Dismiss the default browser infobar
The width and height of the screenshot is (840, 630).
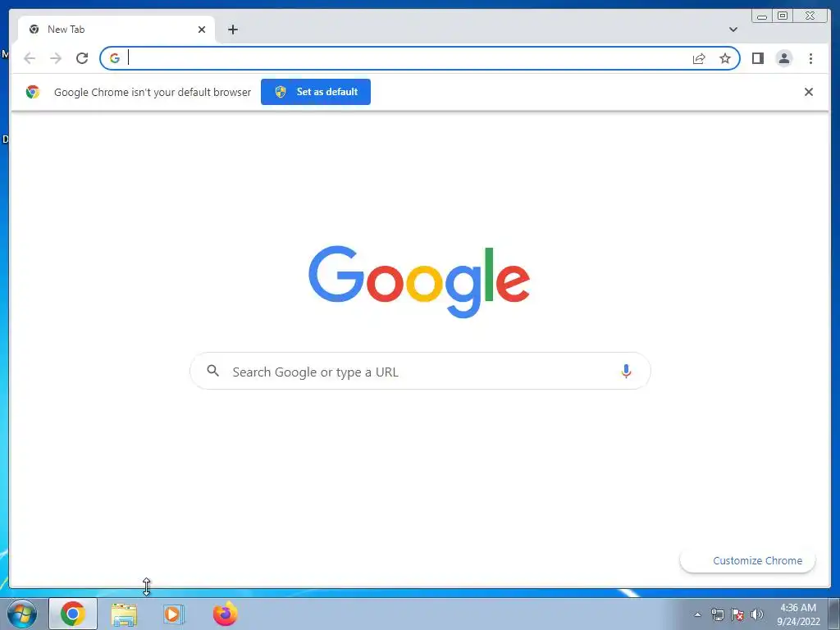(x=808, y=92)
